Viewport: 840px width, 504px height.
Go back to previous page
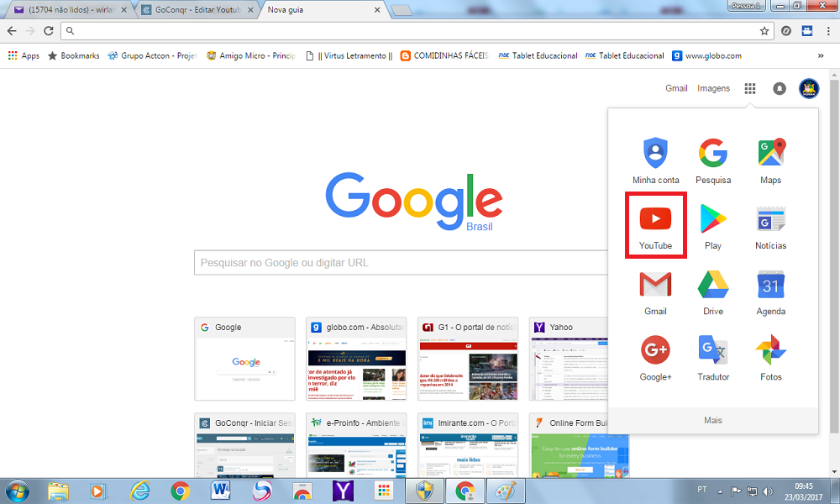tap(12, 31)
